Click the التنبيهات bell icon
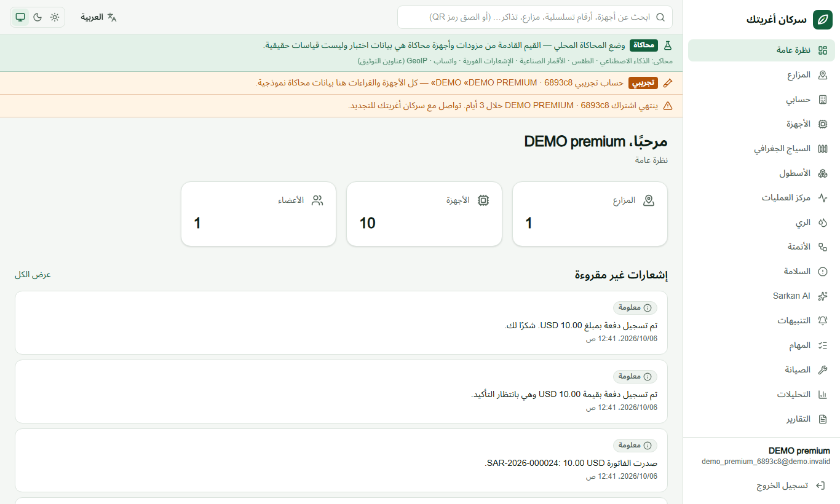The image size is (840, 504). 823,321
